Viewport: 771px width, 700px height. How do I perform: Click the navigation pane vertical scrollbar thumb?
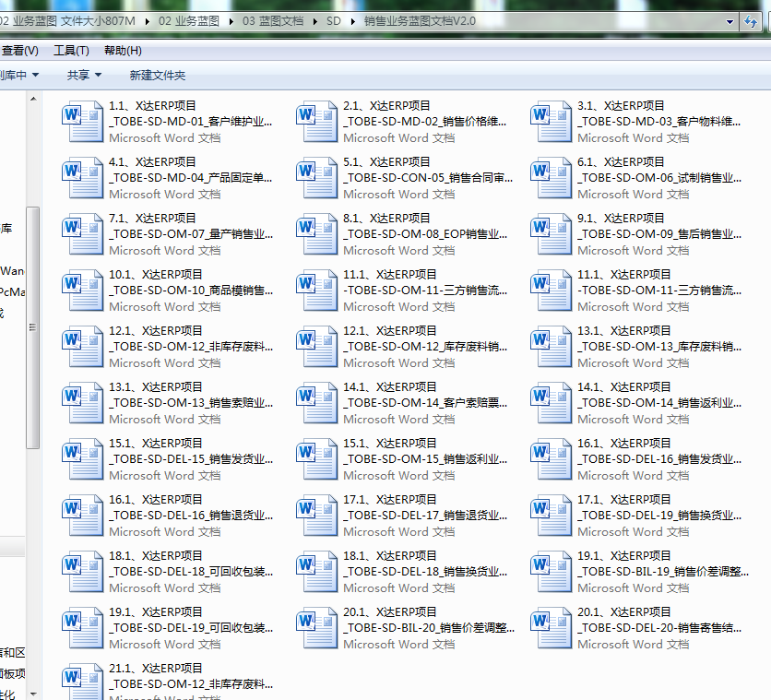(32, 326)
